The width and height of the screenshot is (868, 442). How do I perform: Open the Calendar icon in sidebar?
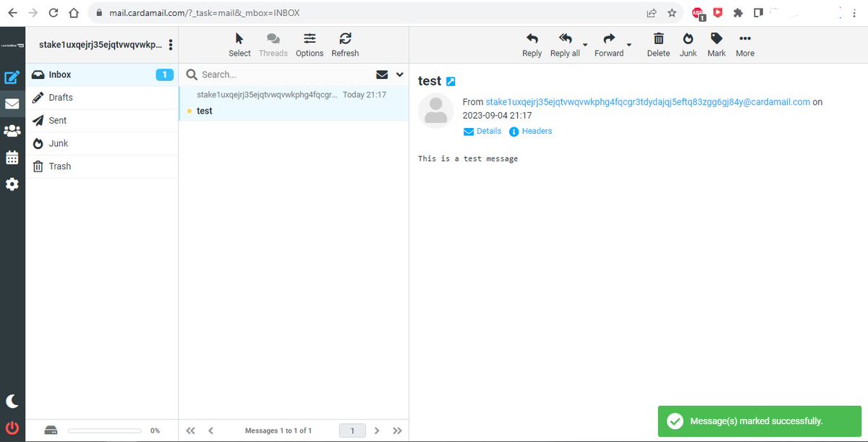tap(12, 158)
